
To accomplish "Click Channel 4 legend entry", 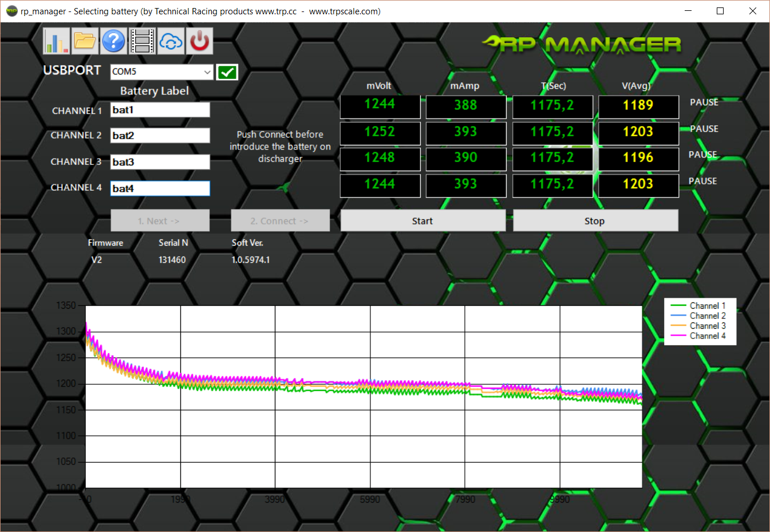I will tap(698, 336).
